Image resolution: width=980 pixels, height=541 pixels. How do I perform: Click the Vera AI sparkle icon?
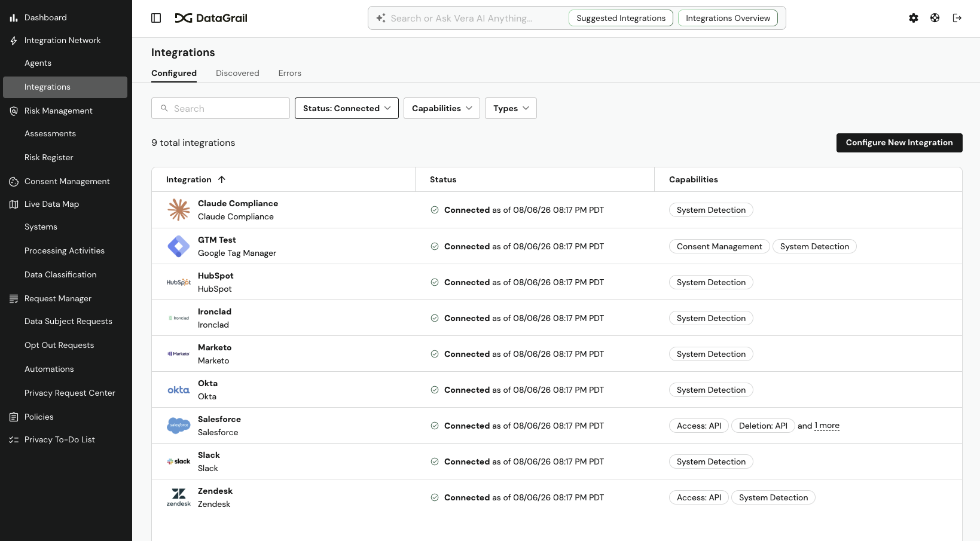click(x=381, y=18)
